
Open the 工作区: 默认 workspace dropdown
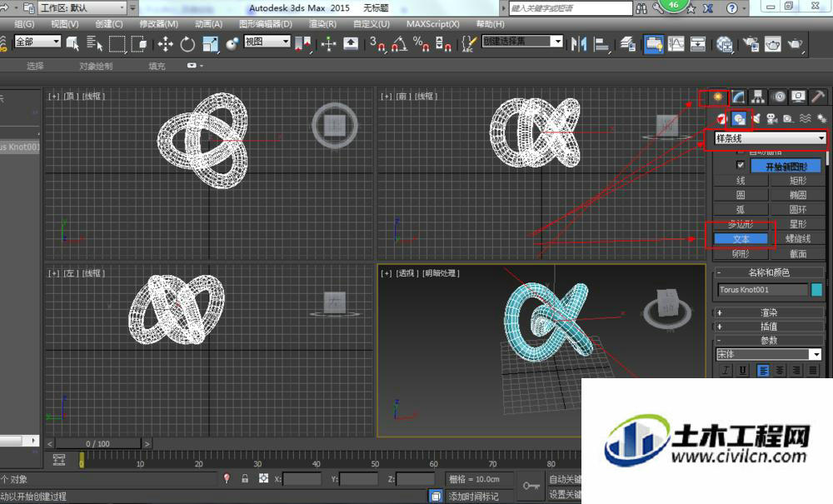(x=82, y=8)
